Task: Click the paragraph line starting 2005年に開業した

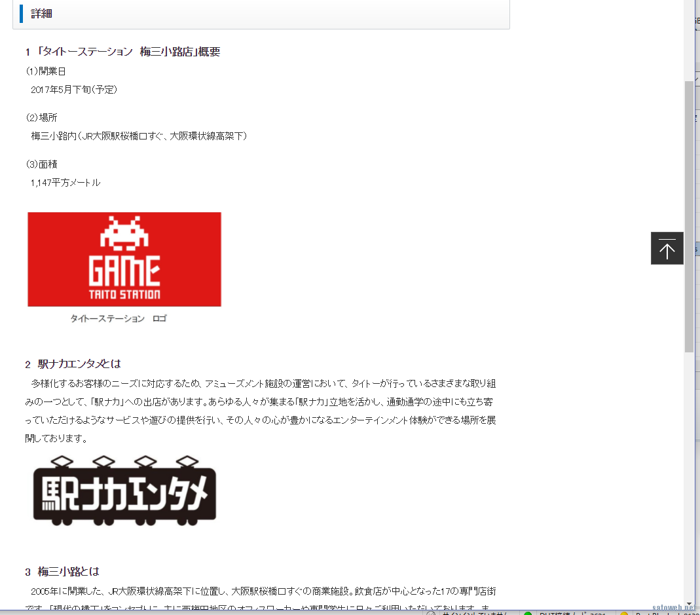Action: click(x=263, y=591)
